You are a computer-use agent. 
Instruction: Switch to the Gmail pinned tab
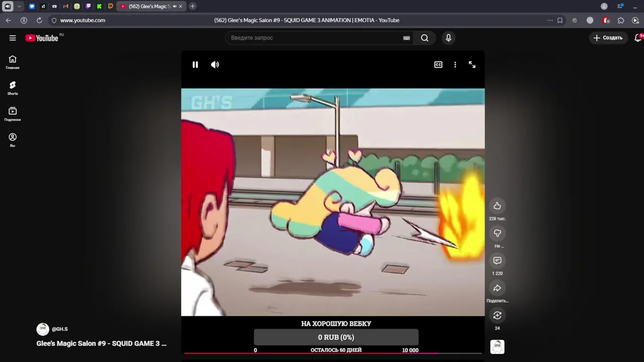(x=65, y=6)
